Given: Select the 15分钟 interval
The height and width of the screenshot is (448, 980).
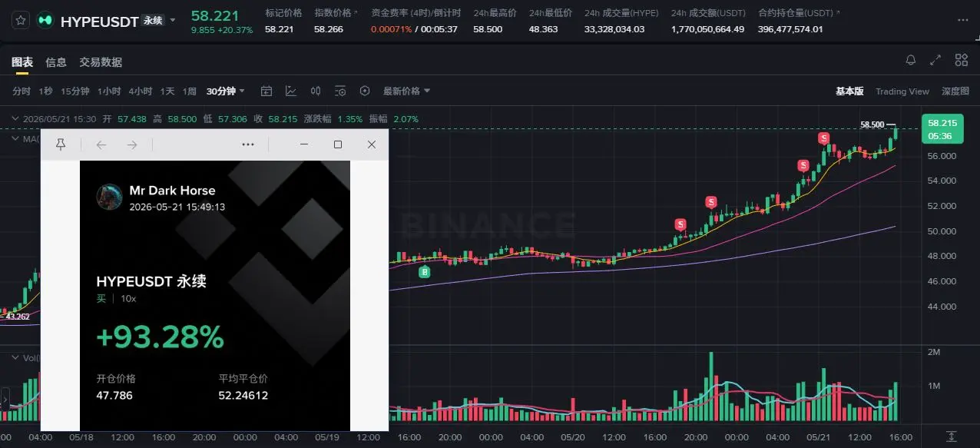Looking at the screenshot, I should tap(75, 91).
